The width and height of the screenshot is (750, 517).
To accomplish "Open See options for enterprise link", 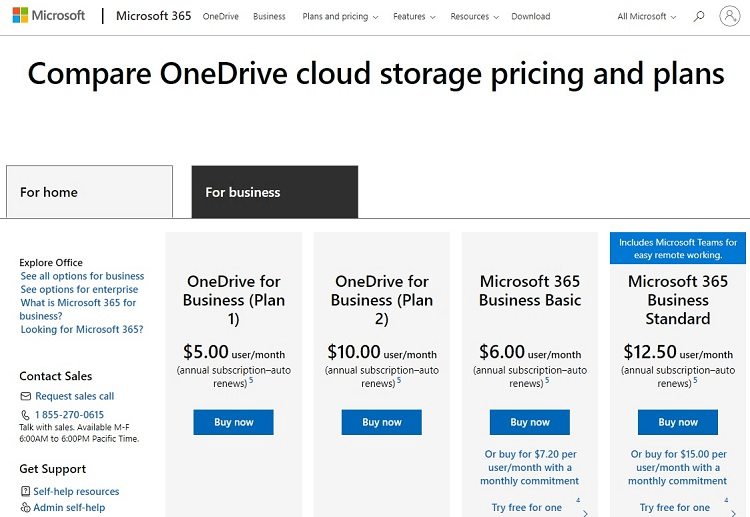I will click(79, 289).
